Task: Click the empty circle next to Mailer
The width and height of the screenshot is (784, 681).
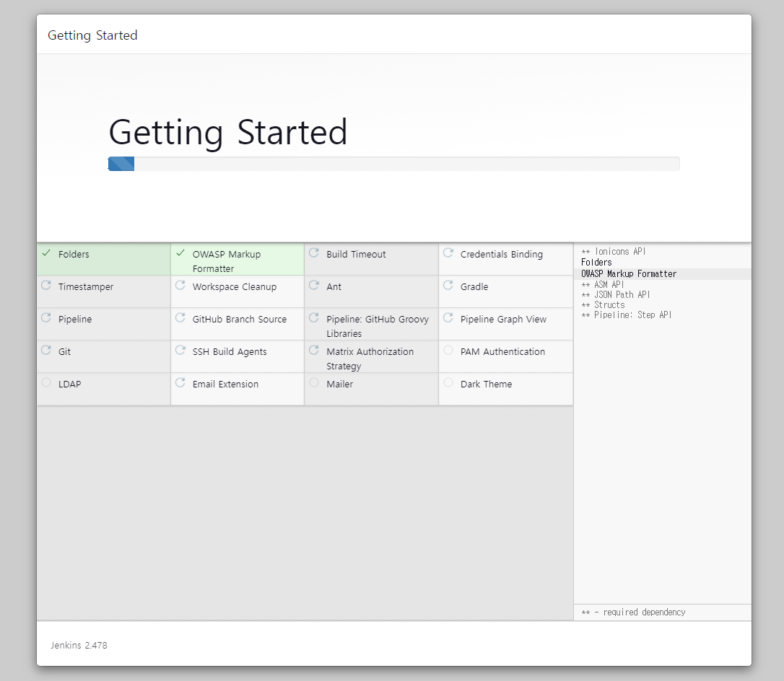Action: (x=314, y=383)
